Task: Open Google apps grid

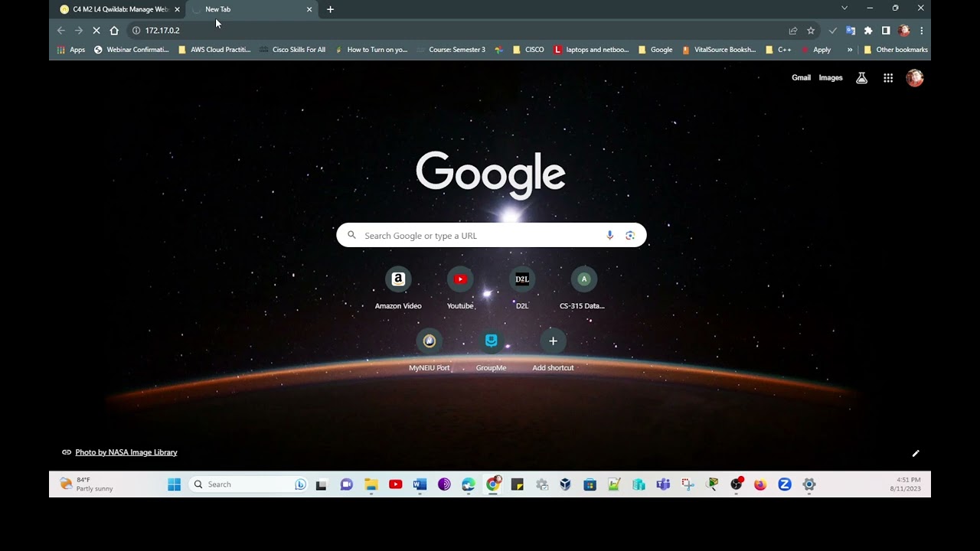Action: pyautogui.click(x=888, y=78)
